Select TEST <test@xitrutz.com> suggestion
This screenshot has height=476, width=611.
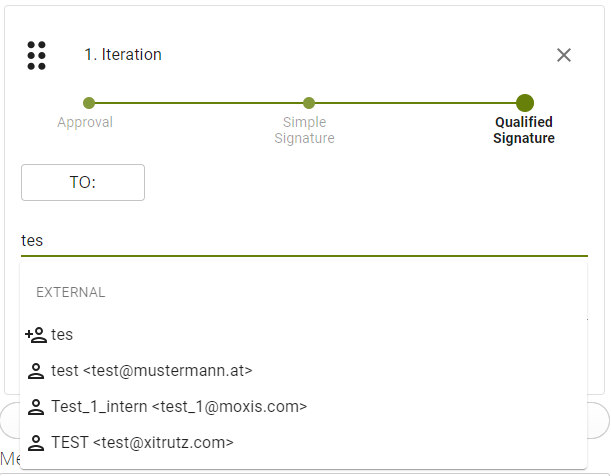pos(143,443)
